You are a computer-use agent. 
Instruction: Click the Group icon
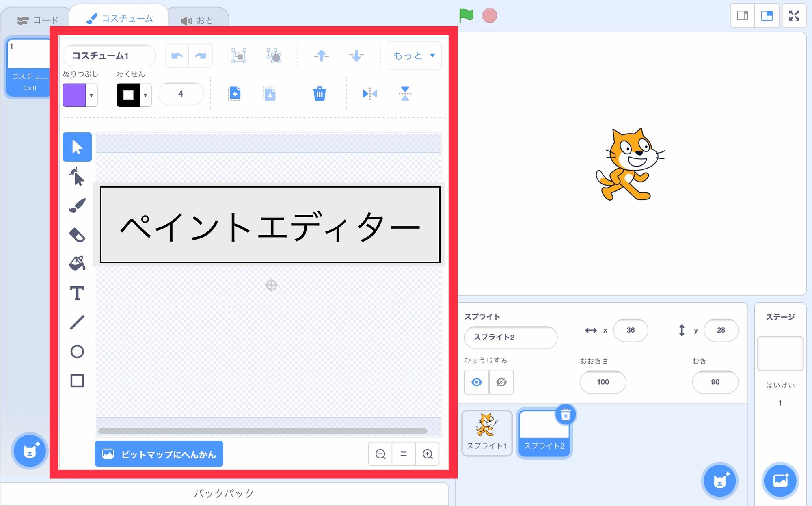(x=239, y=56)
